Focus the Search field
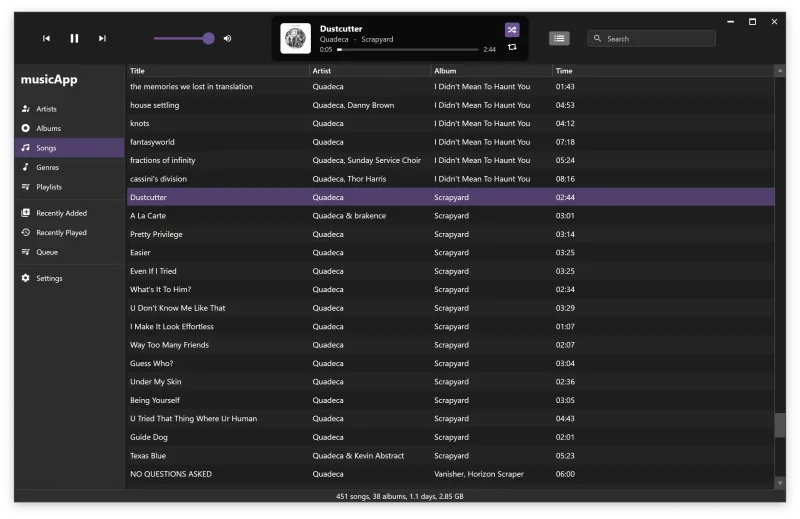This screenshot has height=519, width=800. click(651, 38)
